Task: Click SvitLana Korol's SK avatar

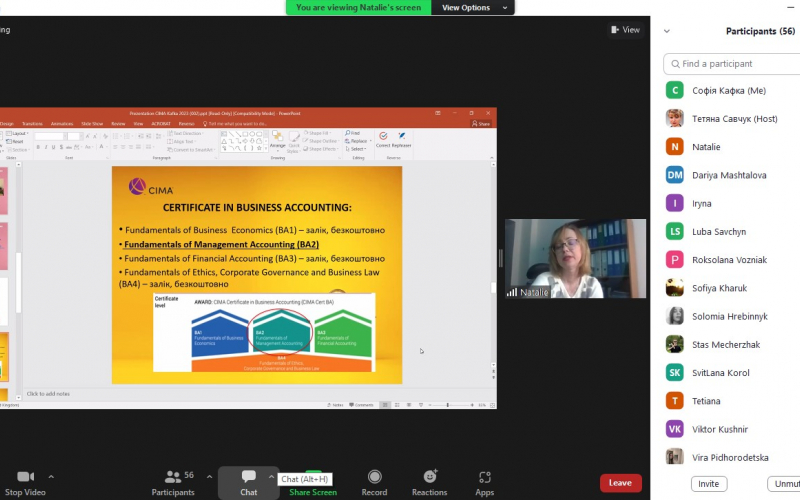Action: pos(674,372)
